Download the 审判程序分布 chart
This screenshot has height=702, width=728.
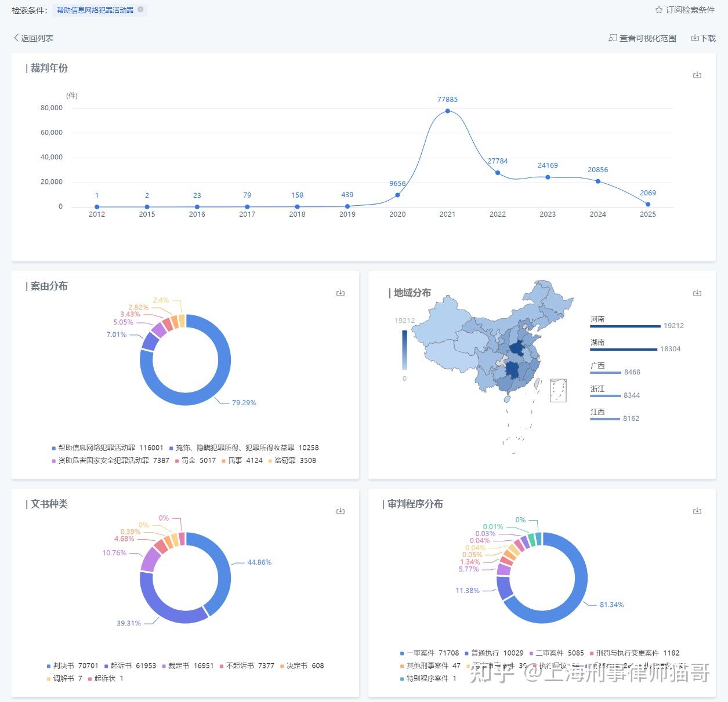point(697,511)
